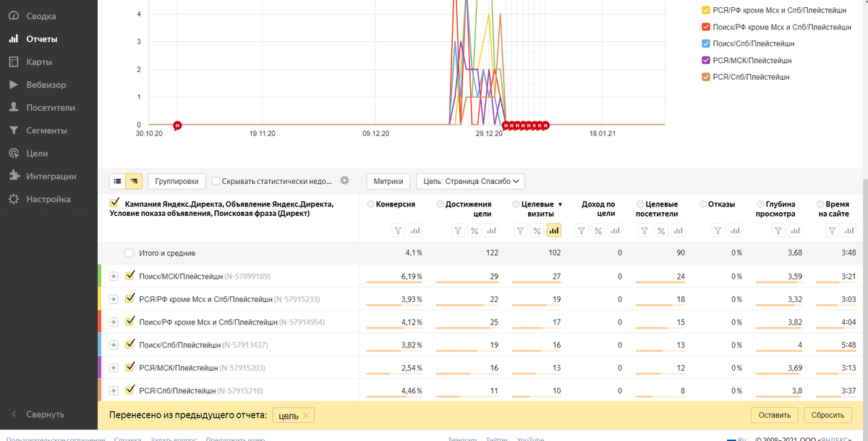The height and width of the screenshot is (441, 868).
Task: Click filter icon under Отказы column
Action: [718, 230]
